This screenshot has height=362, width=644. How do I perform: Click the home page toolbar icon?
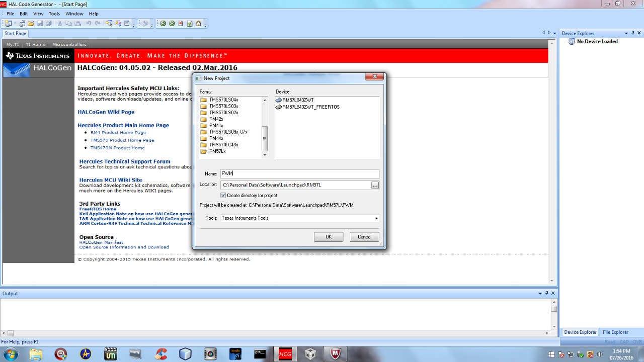198,24
